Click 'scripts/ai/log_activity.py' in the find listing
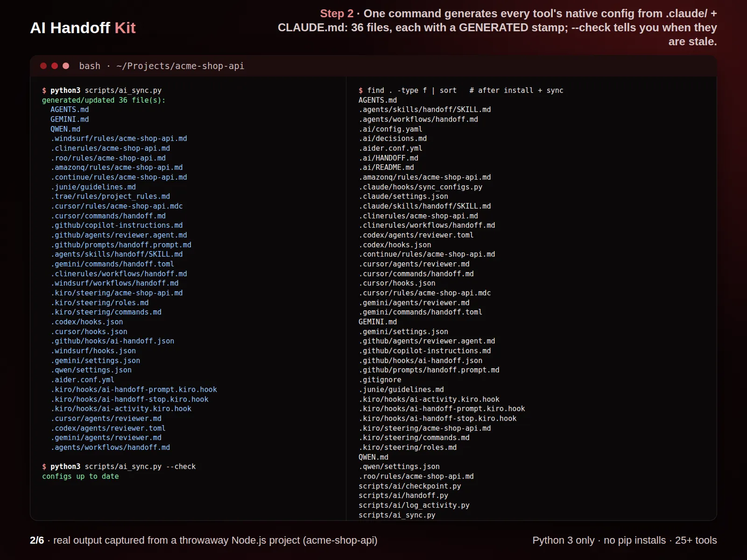 pyautogui.click(x=414, y=505)
